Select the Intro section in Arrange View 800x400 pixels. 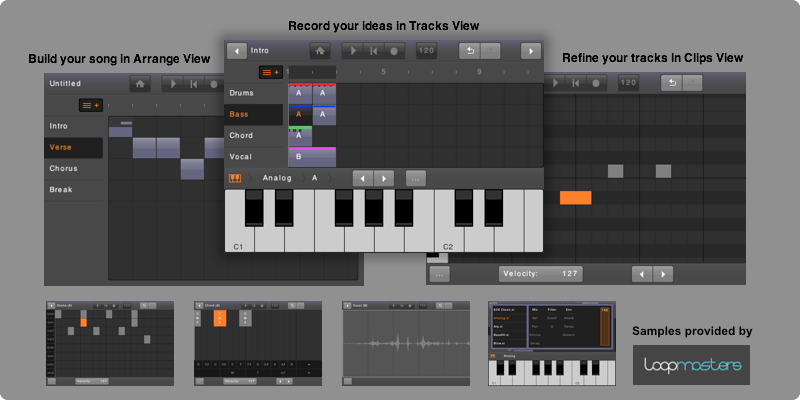[73, 126]
